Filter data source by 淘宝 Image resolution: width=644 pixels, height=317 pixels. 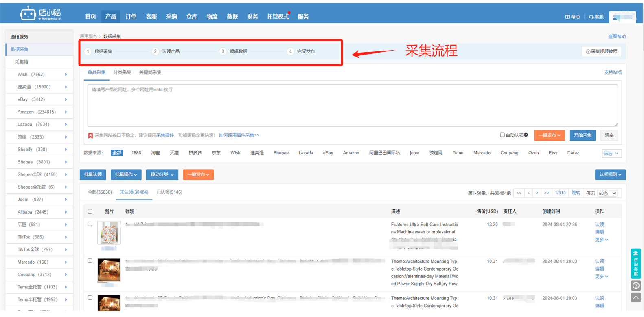point(156,153)
